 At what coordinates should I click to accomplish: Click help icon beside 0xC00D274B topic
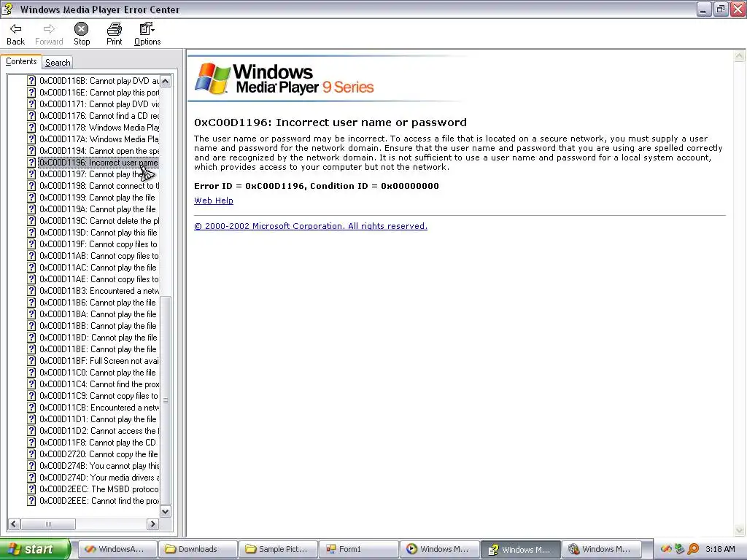[x=31, y=466]
